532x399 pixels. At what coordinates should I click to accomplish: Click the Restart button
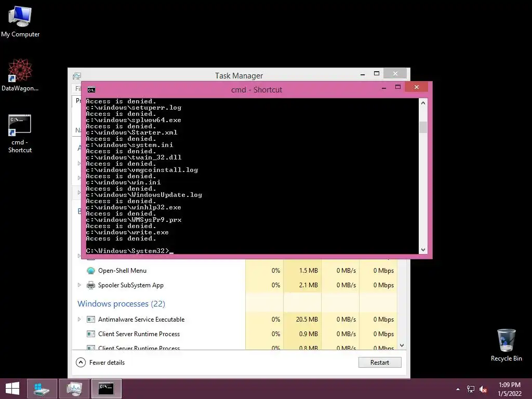pyautogui.click(x=380, y=362)
